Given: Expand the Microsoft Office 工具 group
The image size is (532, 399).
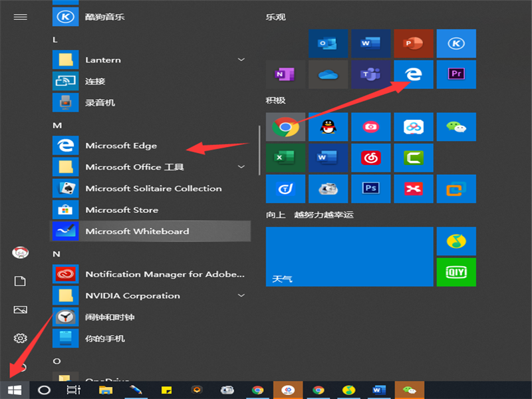Looking at the screenshot, I should [x=241, y=167].
